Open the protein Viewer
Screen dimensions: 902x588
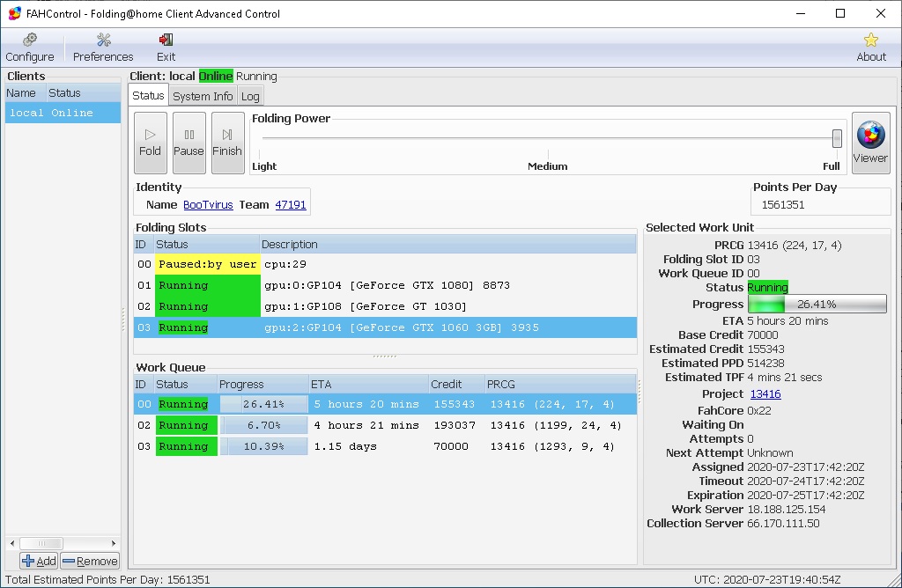coord(870,143)
